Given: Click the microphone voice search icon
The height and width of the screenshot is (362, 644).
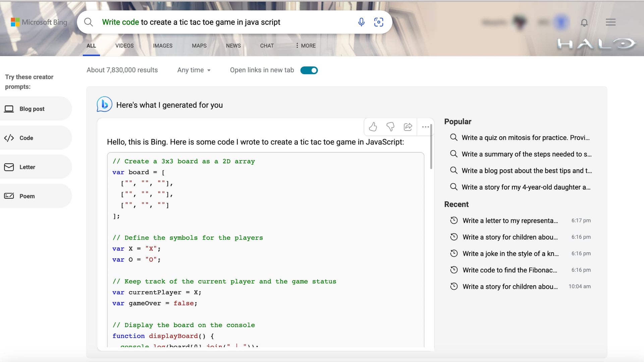Looking at the screenshot, I should (361, 22).
